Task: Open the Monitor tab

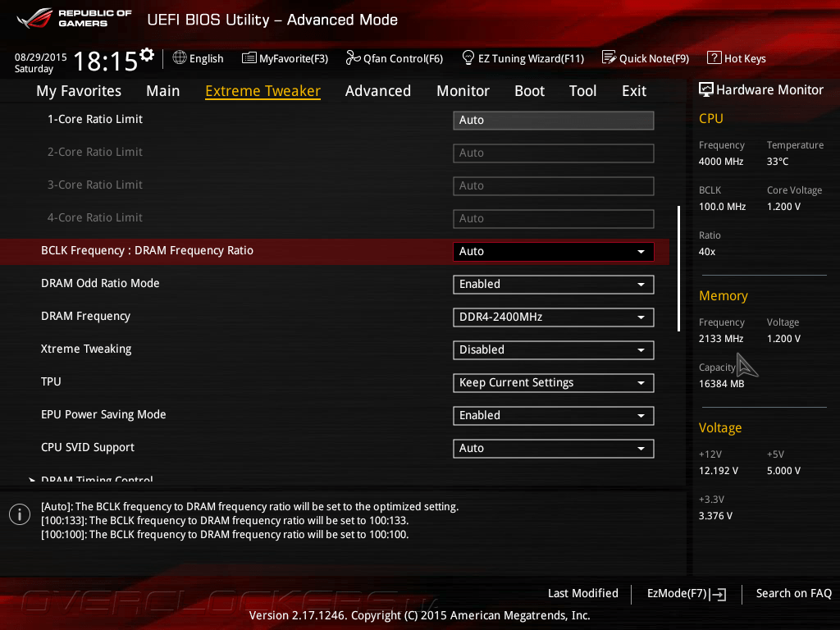Action: [463, 91]
